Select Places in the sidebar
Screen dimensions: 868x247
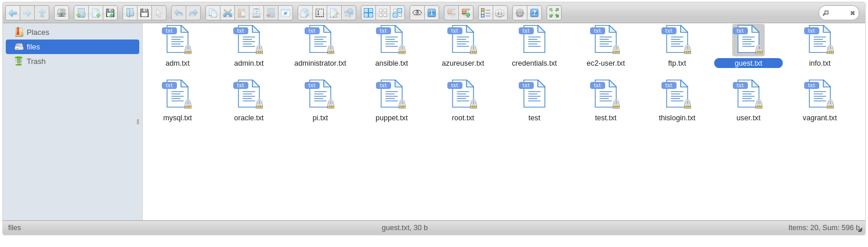point(73,32)
